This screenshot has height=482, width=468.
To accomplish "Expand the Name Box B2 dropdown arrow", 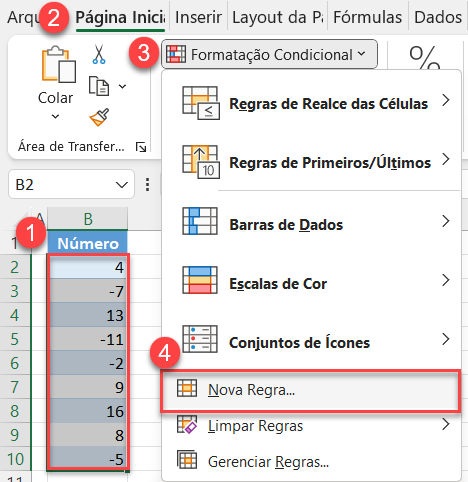I will coord(122,185).
